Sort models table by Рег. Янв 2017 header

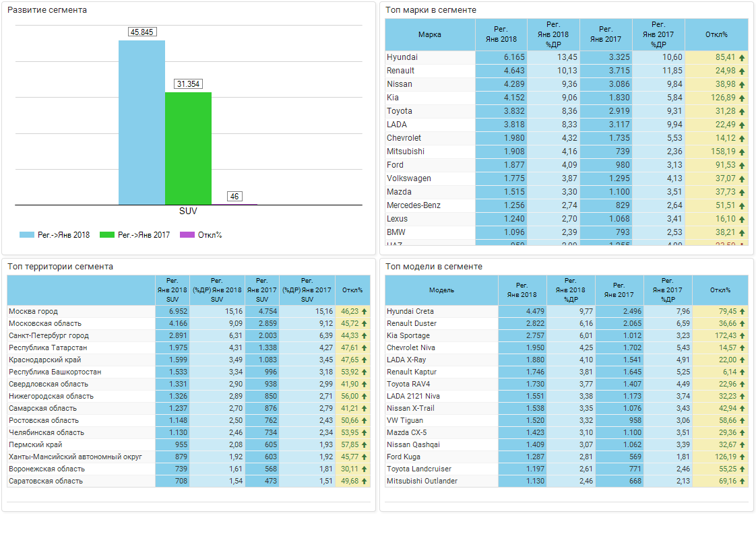click(x=619, y=290)
